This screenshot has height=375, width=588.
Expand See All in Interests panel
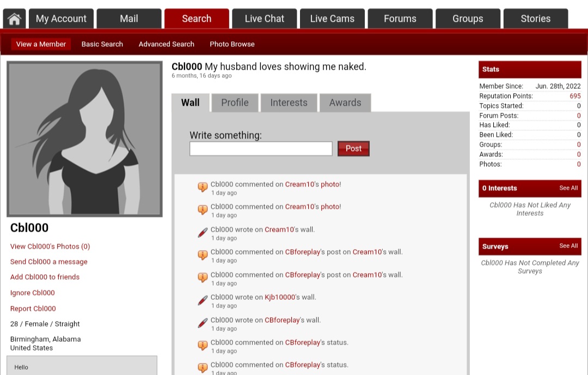tap(568, 188)
